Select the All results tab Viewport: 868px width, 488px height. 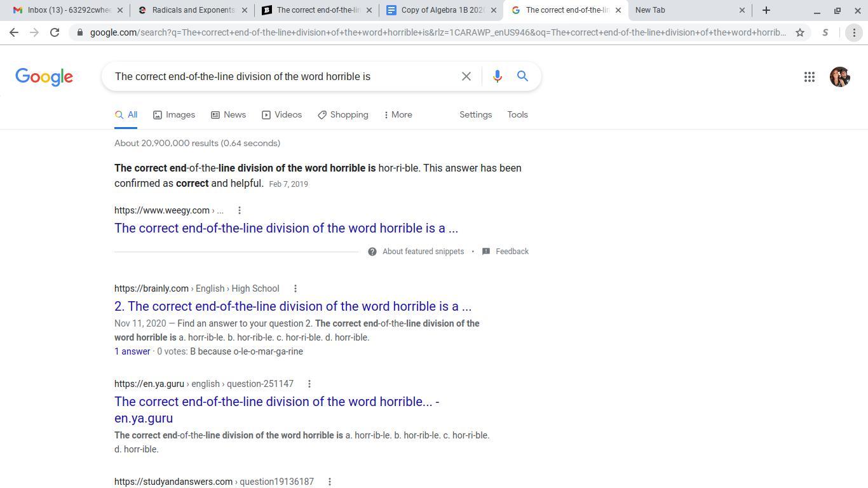(x=126, y=115)
